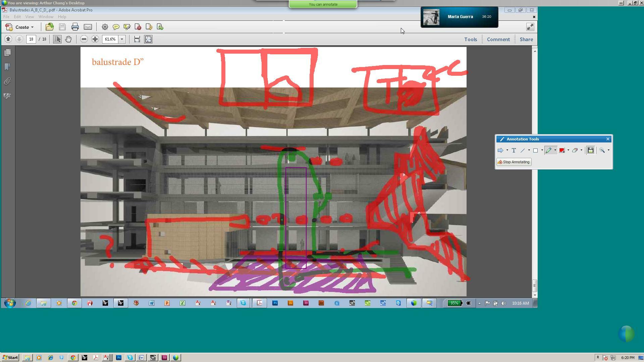Select the text selection cursor tool

(x=57, y=39)
